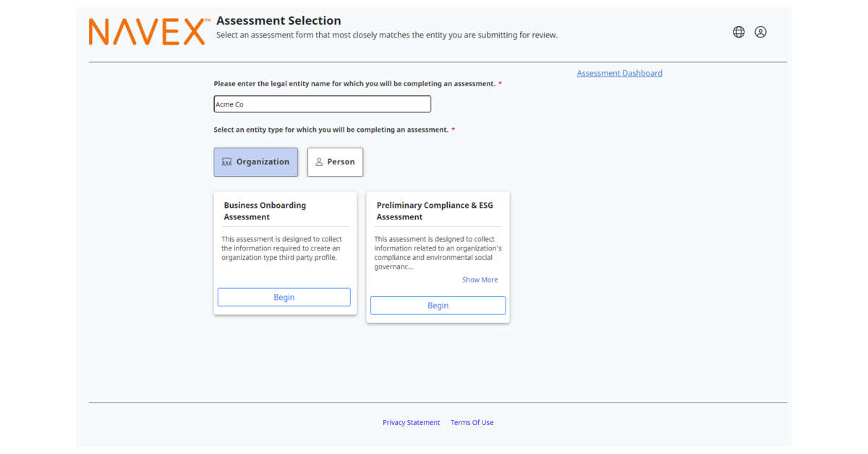Select the Person entity type

(x=335, y=161)
